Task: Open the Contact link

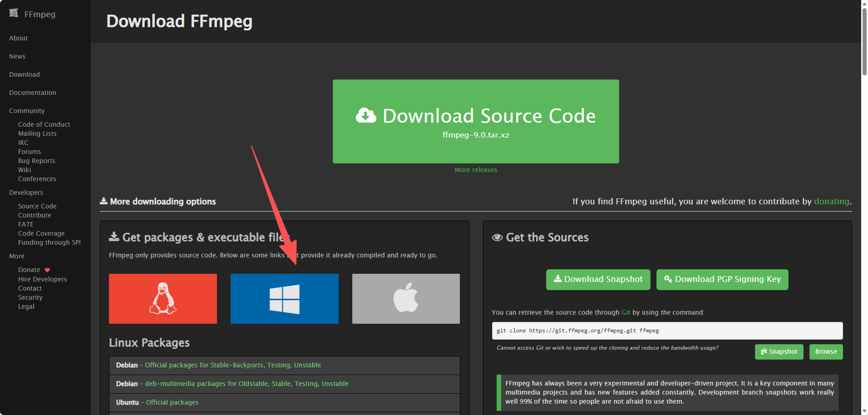Action: [x=30, y=288]
